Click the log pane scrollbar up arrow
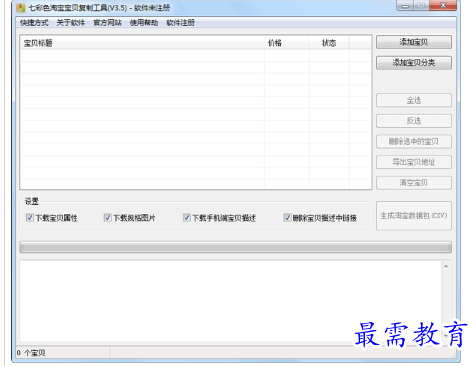 tap(446, 266)
